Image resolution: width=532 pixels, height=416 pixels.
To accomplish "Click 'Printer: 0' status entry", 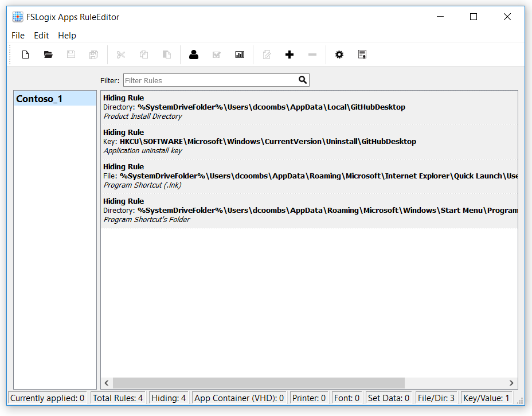I will tap(309, 398).
